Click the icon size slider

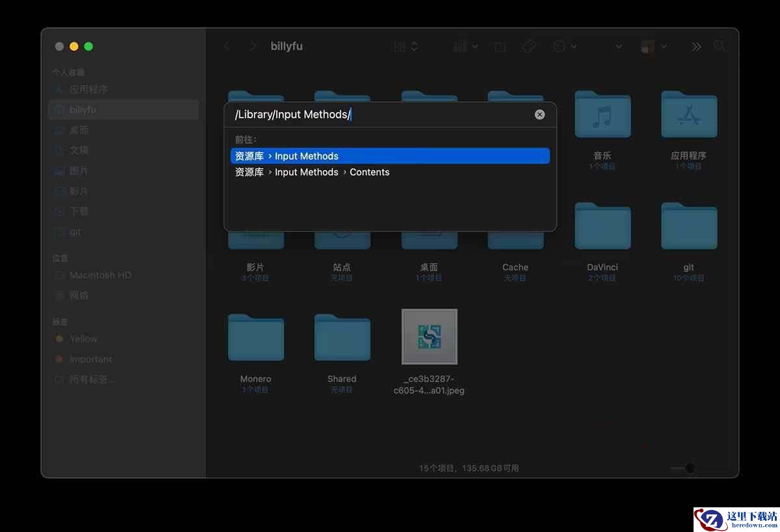[x=699, y=468]
